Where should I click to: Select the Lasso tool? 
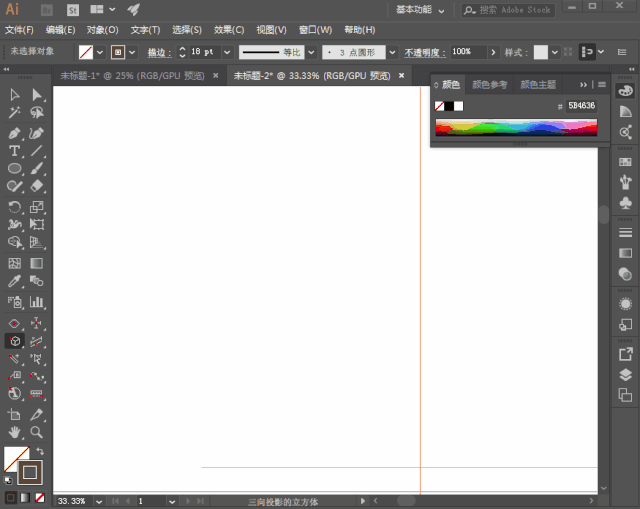pos(37,112)
